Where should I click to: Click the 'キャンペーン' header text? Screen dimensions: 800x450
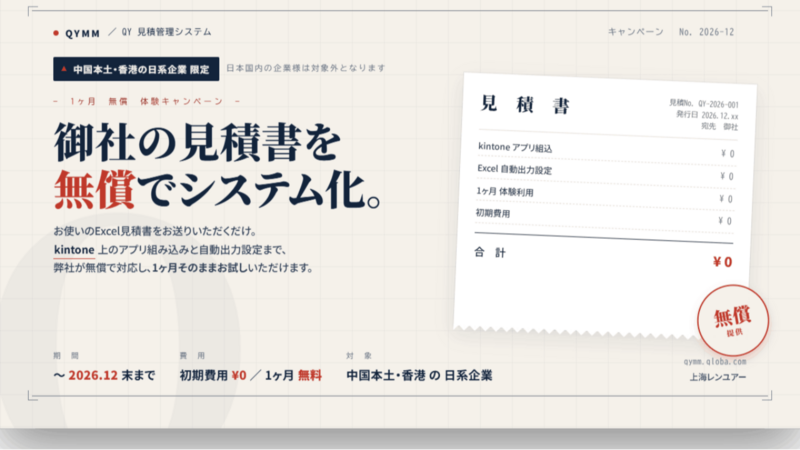point(635,32)
